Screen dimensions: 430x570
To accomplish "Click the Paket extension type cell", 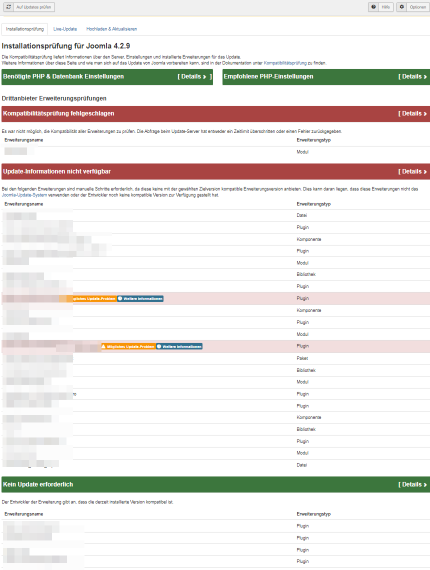I will tap(302, 358).
